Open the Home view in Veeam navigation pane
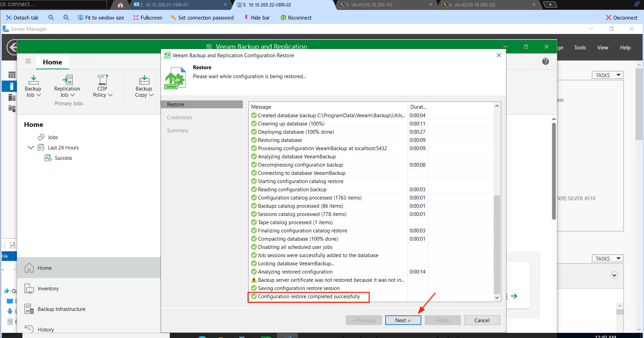This screenshot has width=644, height=338. 89,268
